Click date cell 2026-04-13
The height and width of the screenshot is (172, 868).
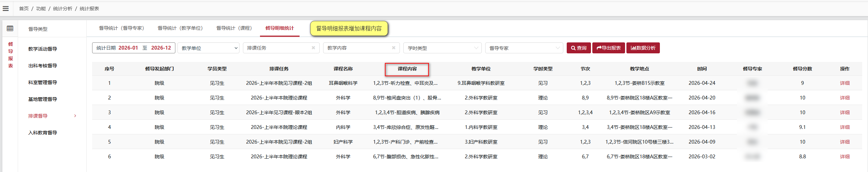(702, 127)
